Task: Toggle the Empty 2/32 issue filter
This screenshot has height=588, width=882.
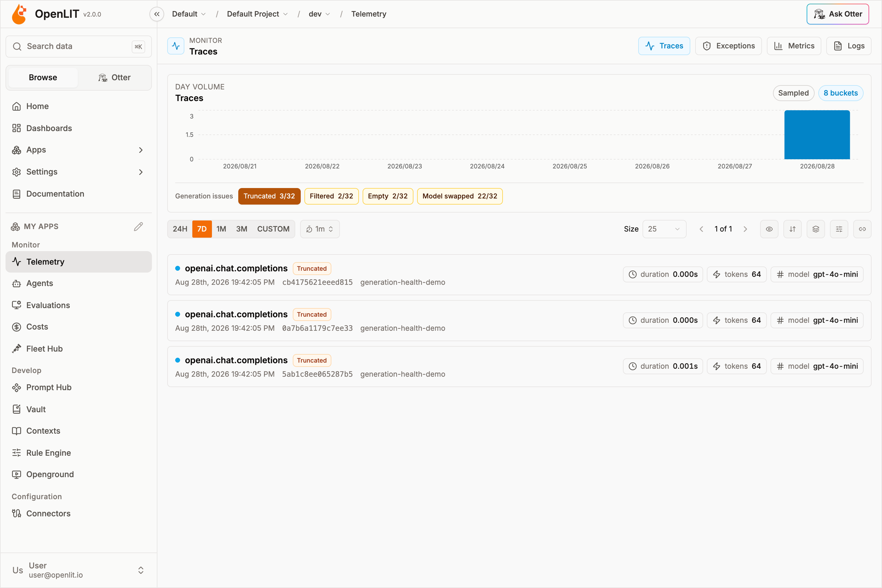Action: click(388, 196)
